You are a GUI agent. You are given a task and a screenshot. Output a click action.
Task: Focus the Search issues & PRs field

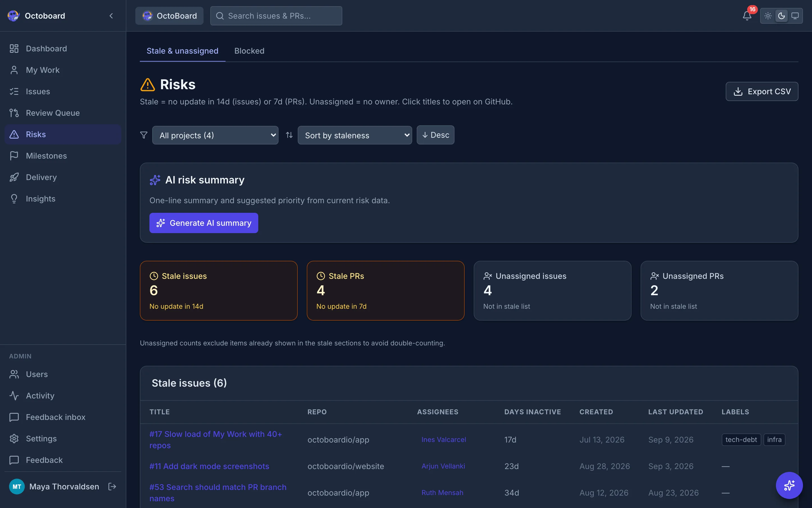pos(276,16)
